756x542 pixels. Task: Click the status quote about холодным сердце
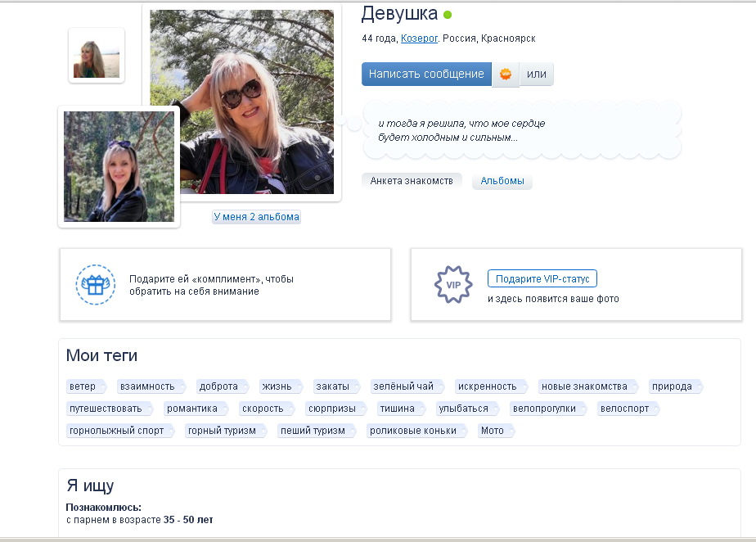click(461, 130)
